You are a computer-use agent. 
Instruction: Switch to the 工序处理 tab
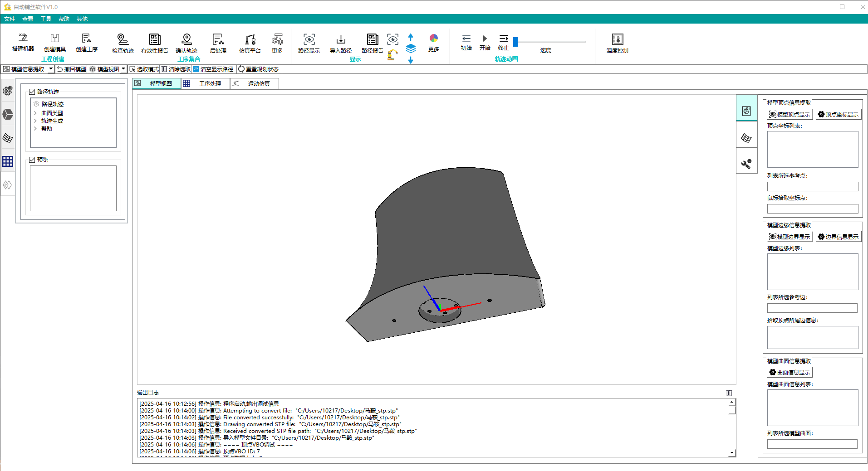coord(206,83)
